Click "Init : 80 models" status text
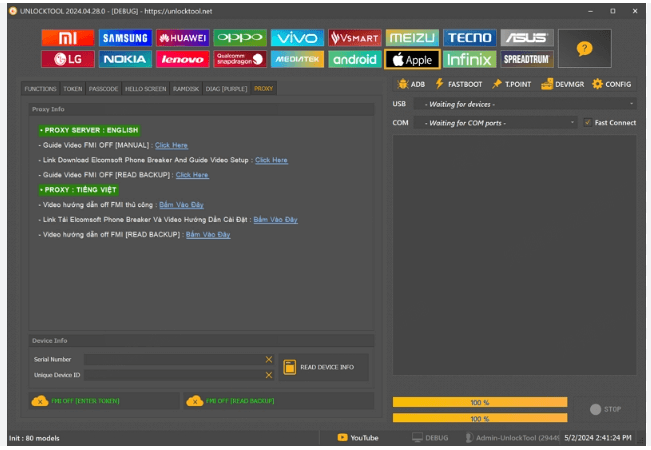This screenshot has height=450, width=651. 34,438
